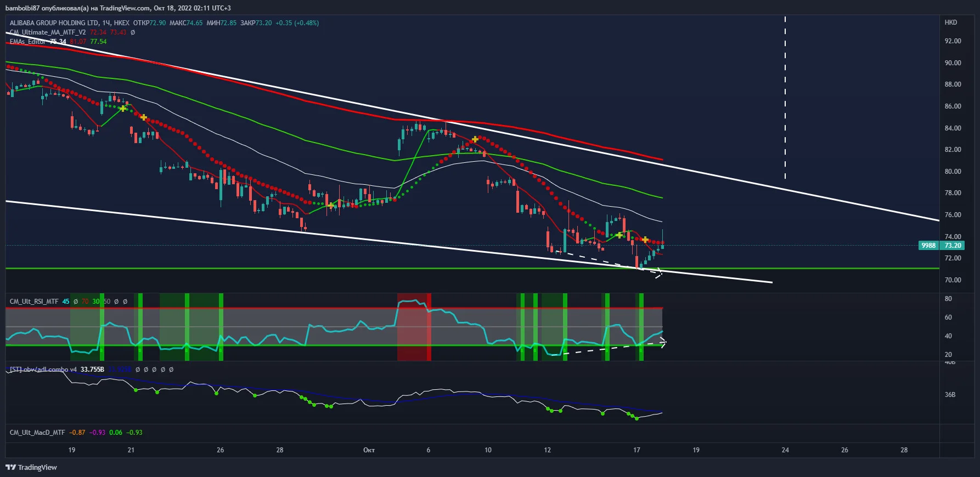This screenshot has width=980, height=477.
Task: Select the [ST] obv/adl combo v4 indicator title
Action: (x=43, y=370)
